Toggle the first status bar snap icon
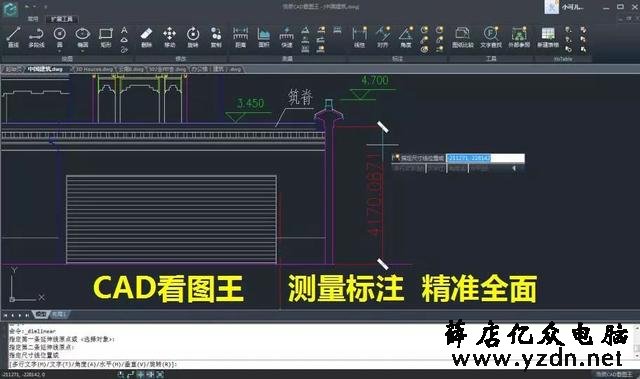This screenshot has width=640, height=379. coord(121,374)
